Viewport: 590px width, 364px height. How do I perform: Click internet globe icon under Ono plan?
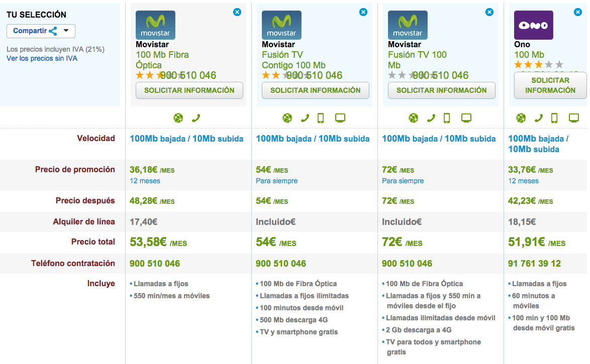(521, 118)
